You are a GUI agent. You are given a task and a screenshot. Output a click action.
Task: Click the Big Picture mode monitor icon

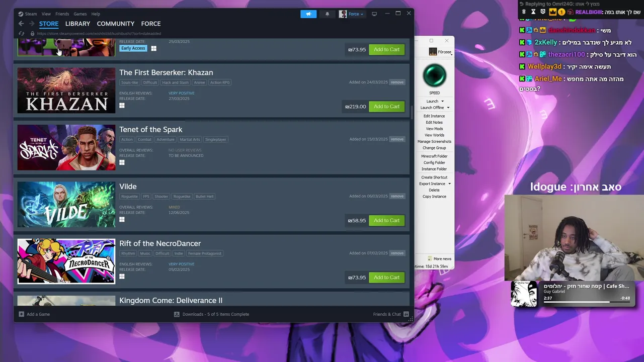(x=374, y=14)
